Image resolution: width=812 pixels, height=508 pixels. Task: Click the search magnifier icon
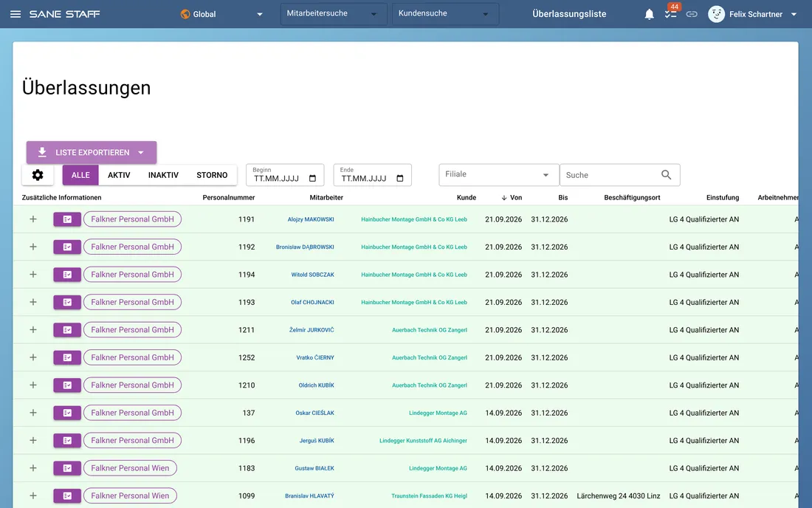click(666, 175)
